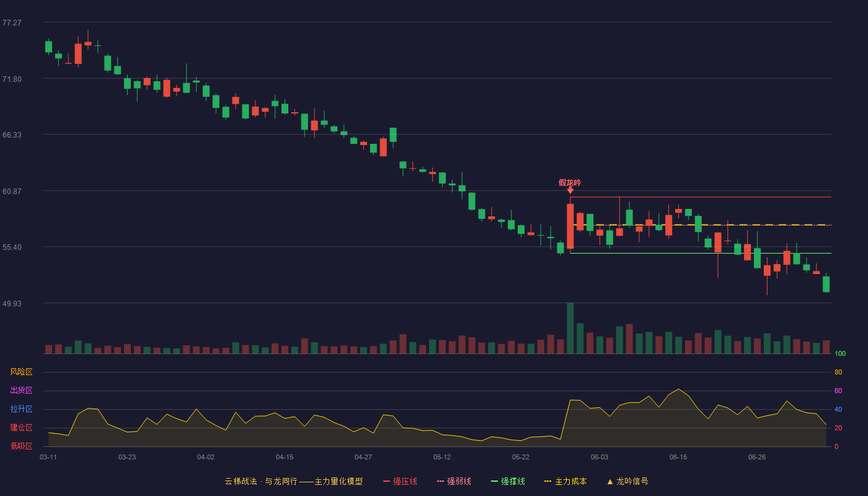
Task: Select the 77.27 price axis label
Action: pos(12,23)
